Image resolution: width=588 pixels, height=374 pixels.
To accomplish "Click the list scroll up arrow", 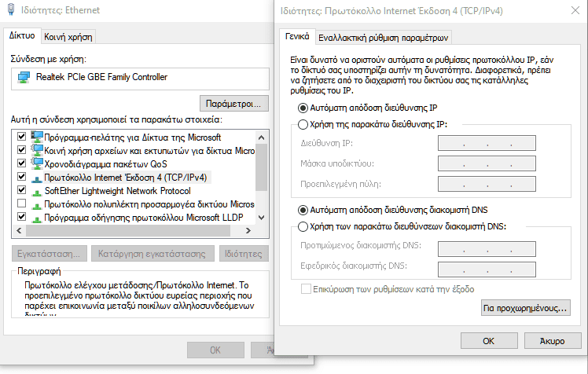I will coord(262,137).
